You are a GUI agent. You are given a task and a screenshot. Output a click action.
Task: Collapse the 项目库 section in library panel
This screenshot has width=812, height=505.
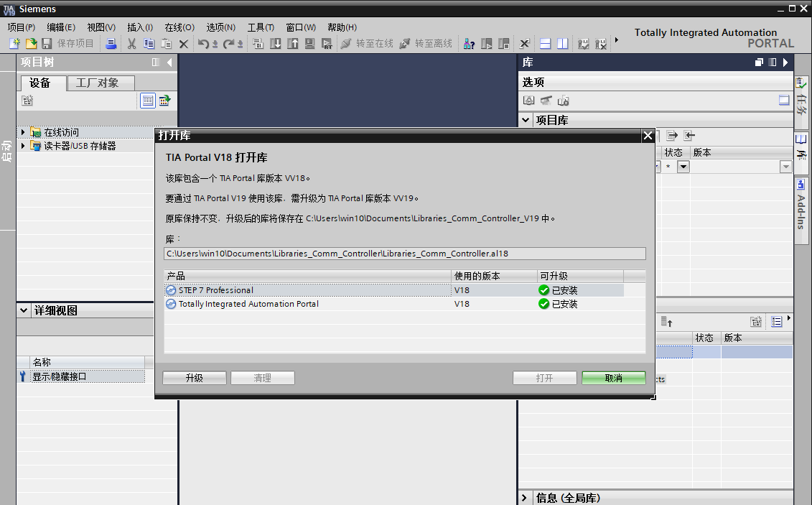(526, 120)
